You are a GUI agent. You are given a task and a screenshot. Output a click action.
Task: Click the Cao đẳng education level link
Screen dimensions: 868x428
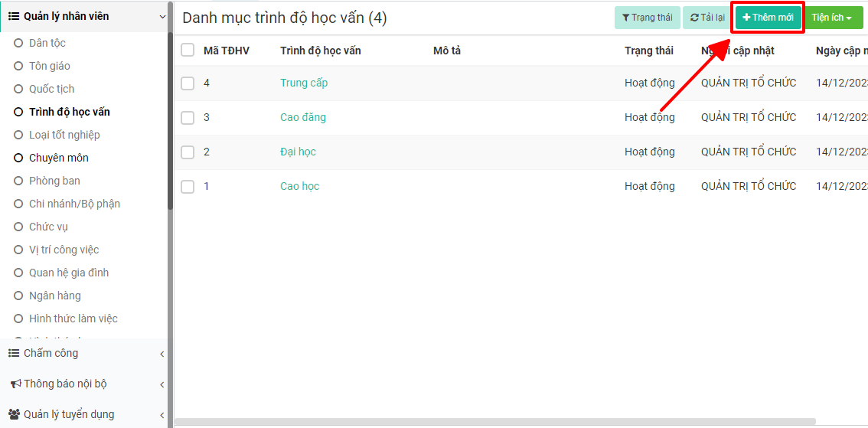point(302,117)
